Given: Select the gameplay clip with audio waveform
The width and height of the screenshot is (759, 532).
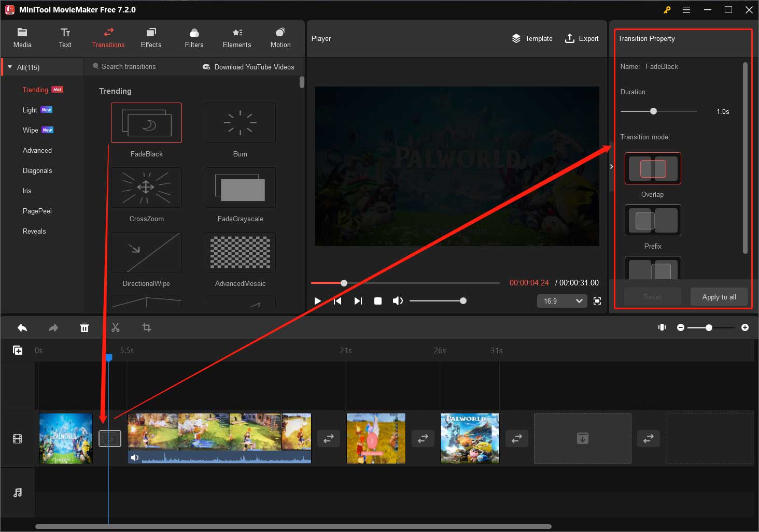Looking at the screenshot, I should 219,438.
